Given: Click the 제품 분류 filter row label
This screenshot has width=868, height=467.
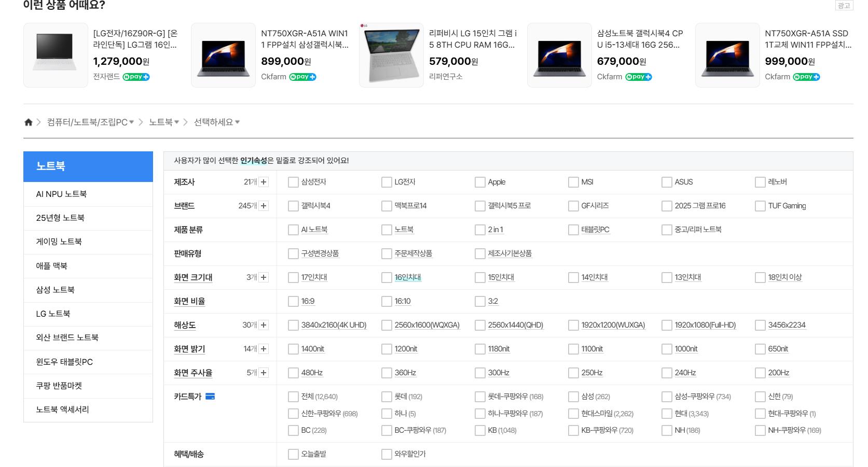Looking at the screenshot, I should coord(188,230).
